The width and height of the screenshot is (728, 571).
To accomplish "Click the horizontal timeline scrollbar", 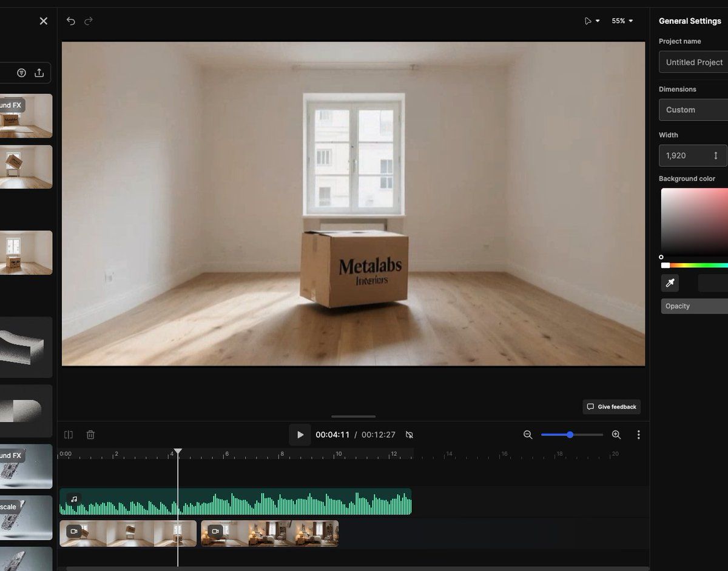I will point(358,569).
